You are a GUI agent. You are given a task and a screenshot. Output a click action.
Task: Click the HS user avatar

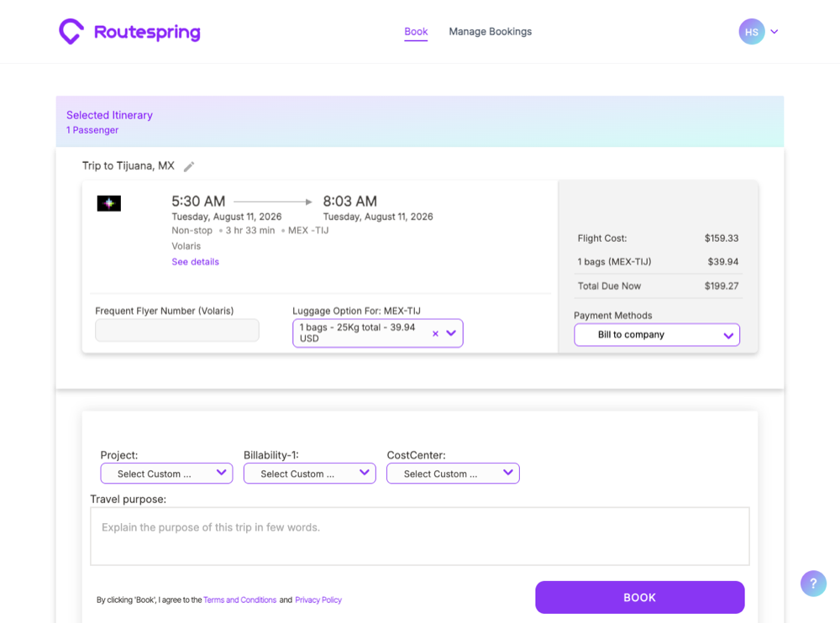pos(752,32)
